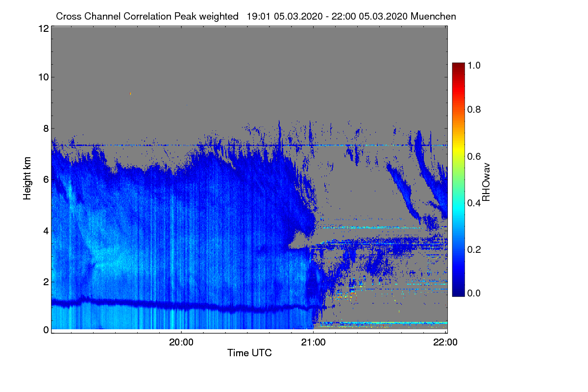Viewport: 588px width, 392px height.
Task: Click the '22:00' time axis label
Action: (x=445, y=343)
